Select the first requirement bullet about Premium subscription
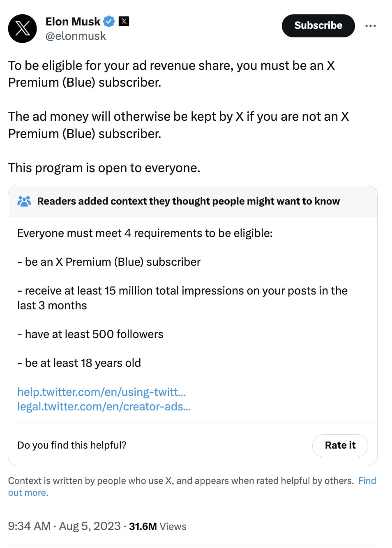Image resolution: width=392 pixels, height=548 pixels. (x=109, y=262)
